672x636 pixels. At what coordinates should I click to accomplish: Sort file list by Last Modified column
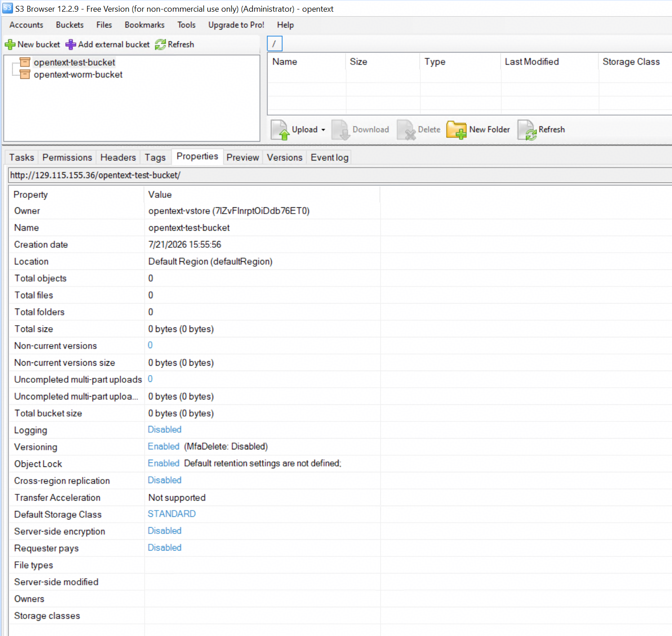(x=550, y=62)
